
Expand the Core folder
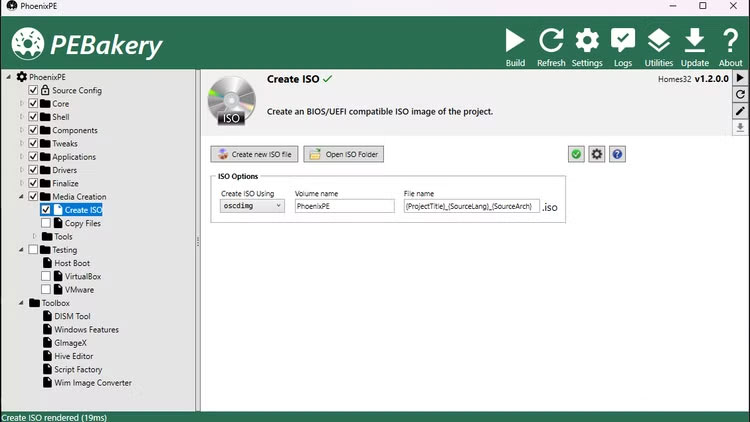[22, 103]
